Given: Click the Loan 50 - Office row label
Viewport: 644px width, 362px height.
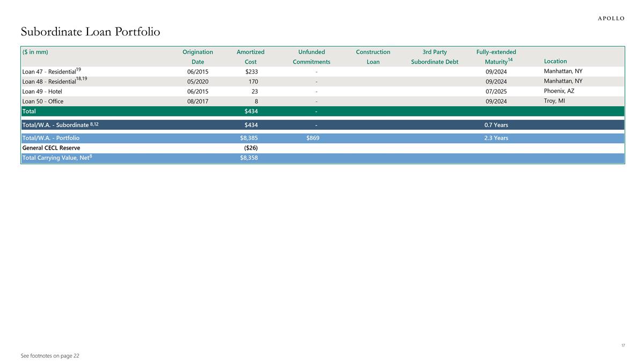Looking at the screenshot, I should coord(42,101).
